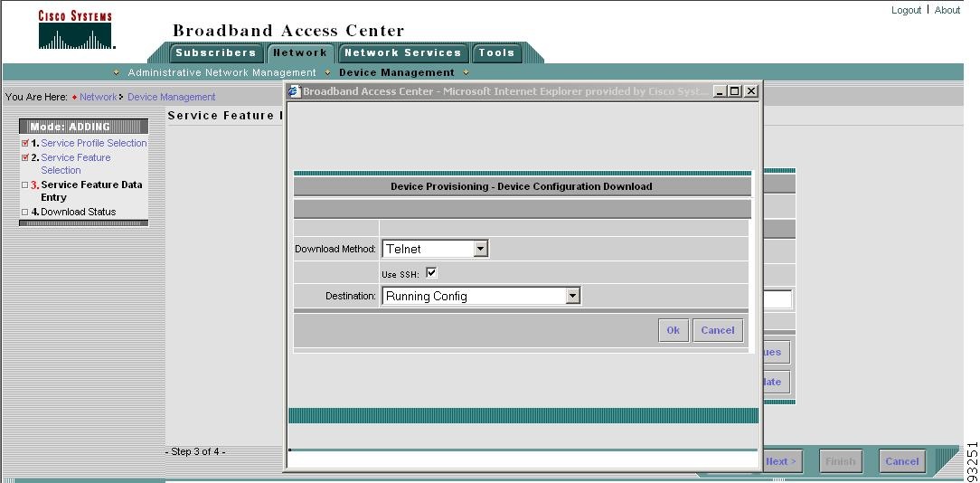Toggle the Use SSH checkbox

tap(431, 273)
